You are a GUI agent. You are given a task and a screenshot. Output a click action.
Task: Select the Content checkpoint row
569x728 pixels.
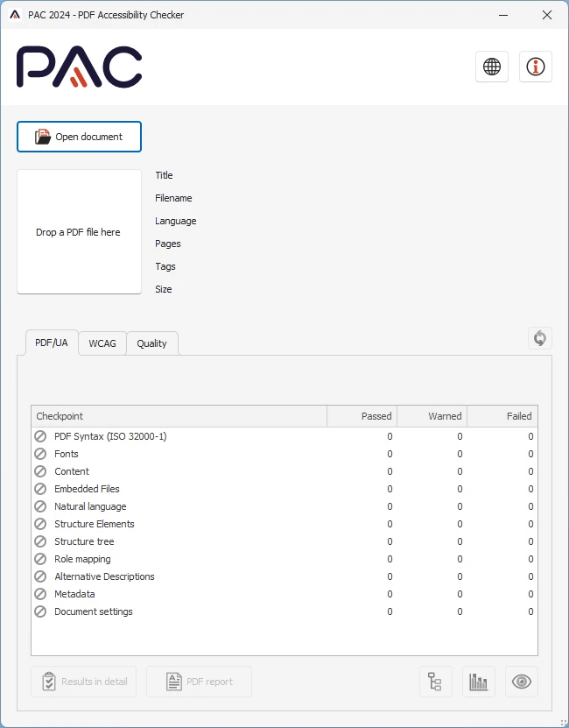(284, 471)
